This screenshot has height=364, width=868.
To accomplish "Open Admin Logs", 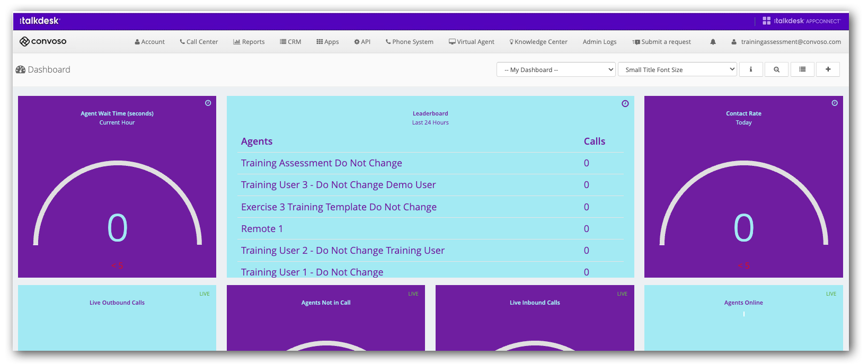I will coord(599,42).
